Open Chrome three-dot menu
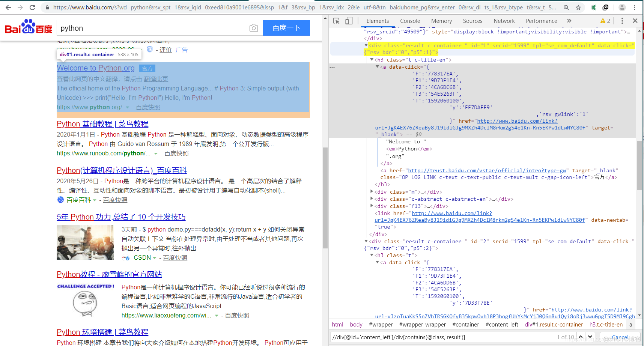Image resolution: width=644 pixels, height=346 pixels. (x=635, y=8)
